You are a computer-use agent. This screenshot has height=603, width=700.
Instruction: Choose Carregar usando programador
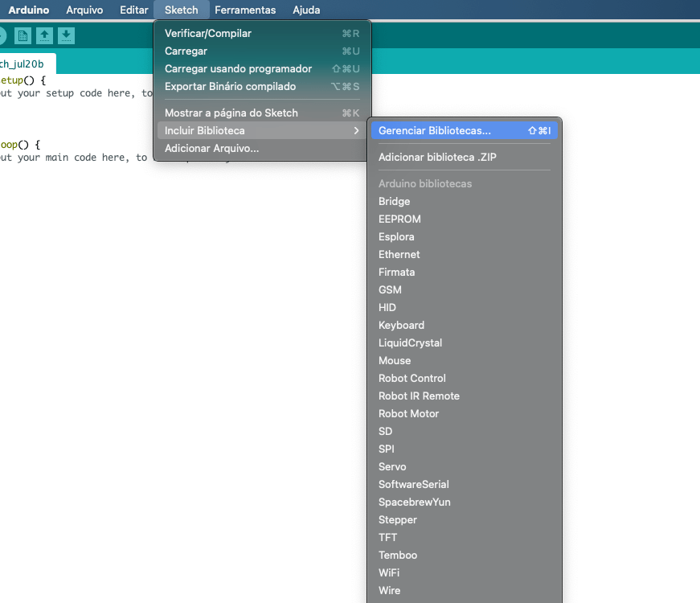click(262, 69)
